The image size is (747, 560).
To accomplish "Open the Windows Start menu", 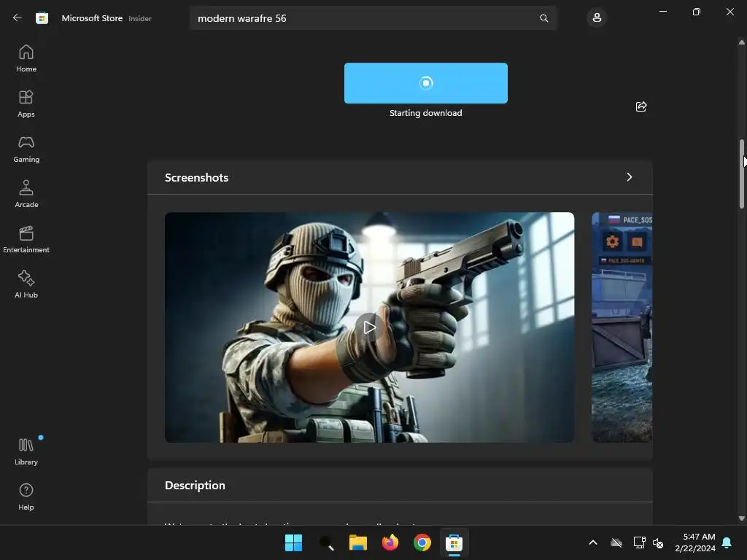I will coord(293,542).
